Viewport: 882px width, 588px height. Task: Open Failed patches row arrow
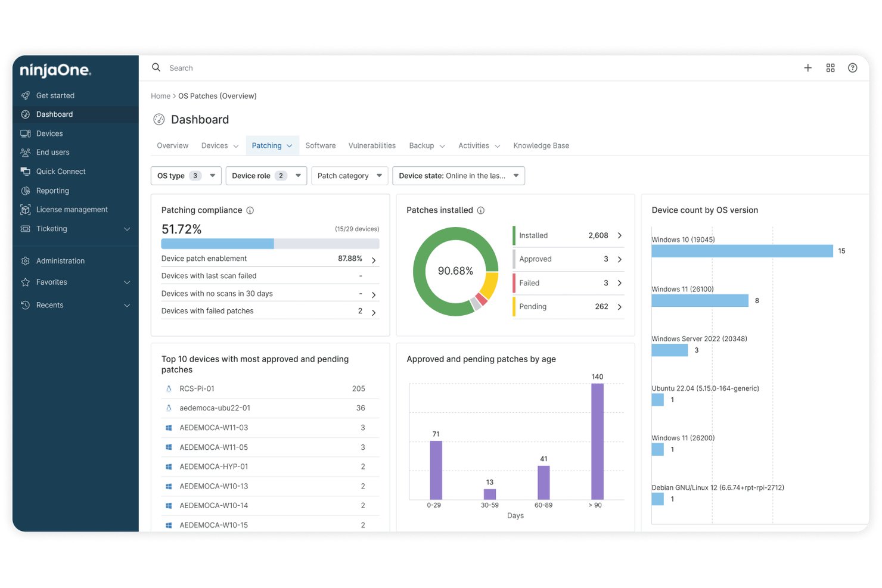tap(620, 283)
